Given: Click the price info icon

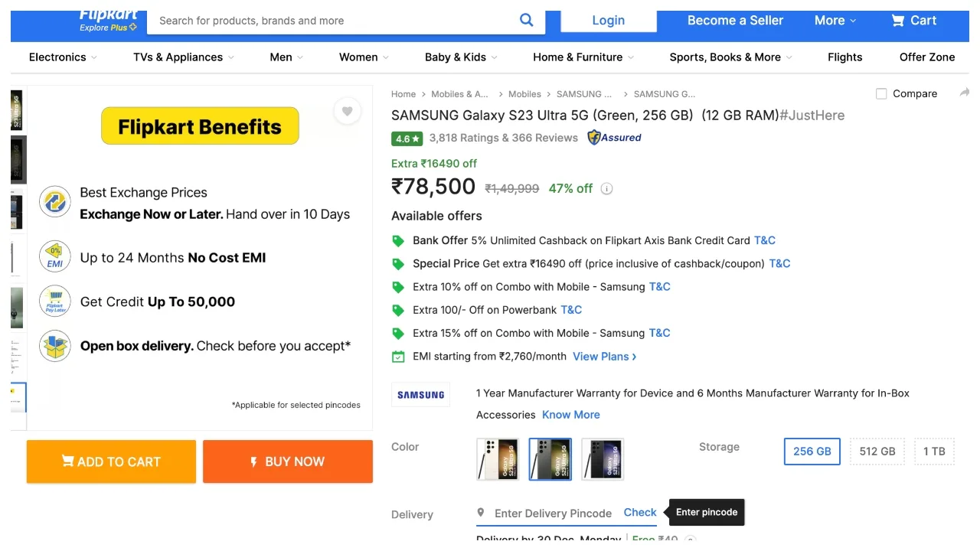Looking at the screenshot, I should tap(607, 189).
